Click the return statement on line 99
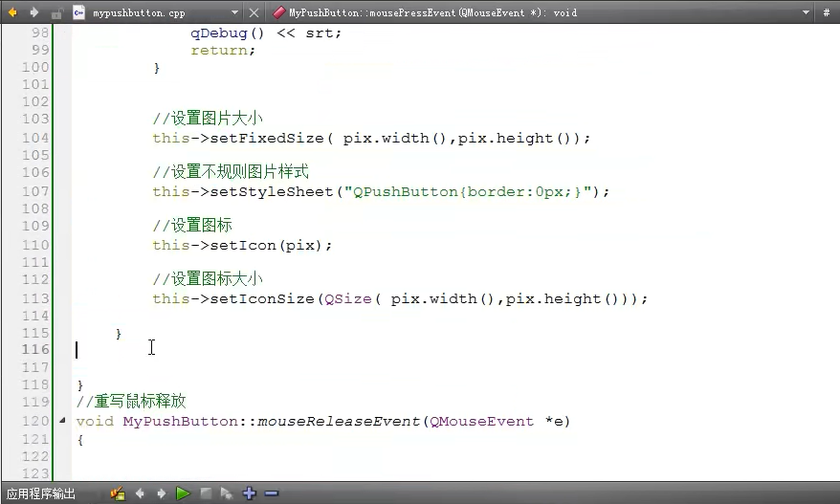 click(223, 51)
